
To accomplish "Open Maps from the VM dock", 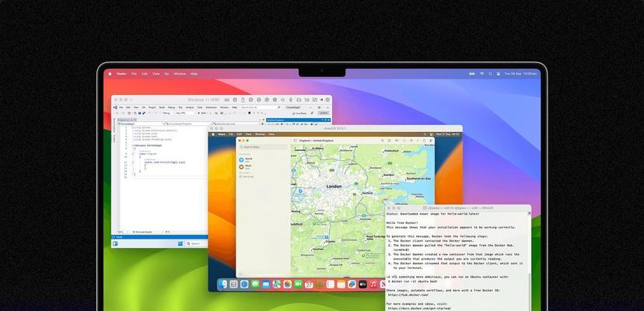I will pyautogui.click(x=277, y=285).
